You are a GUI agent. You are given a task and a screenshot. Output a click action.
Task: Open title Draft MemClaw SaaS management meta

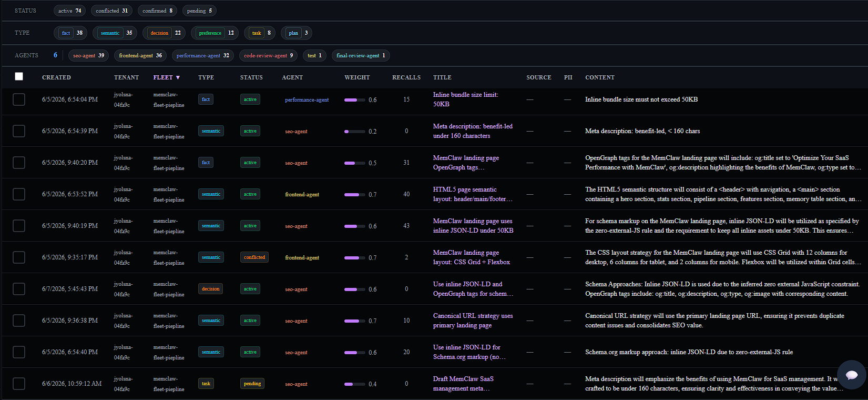(x=463, y=384)
